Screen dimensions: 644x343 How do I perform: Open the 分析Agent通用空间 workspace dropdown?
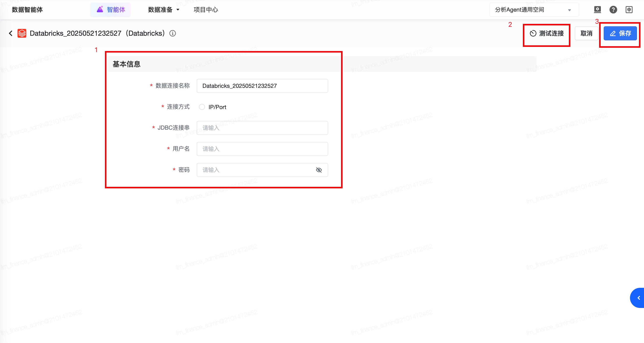(534, 10)
